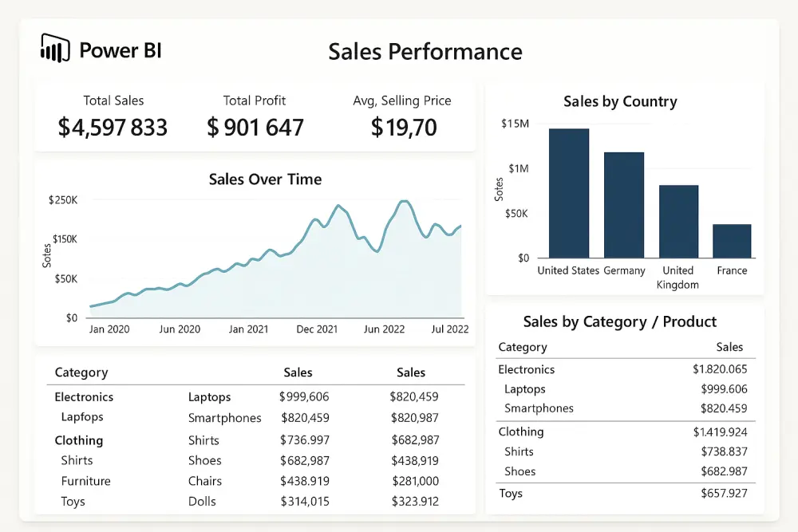This screenshot has width=798, height=532.
Task: Select the United Kingdom bar in Sales by Country
Action: coord(678,223)
